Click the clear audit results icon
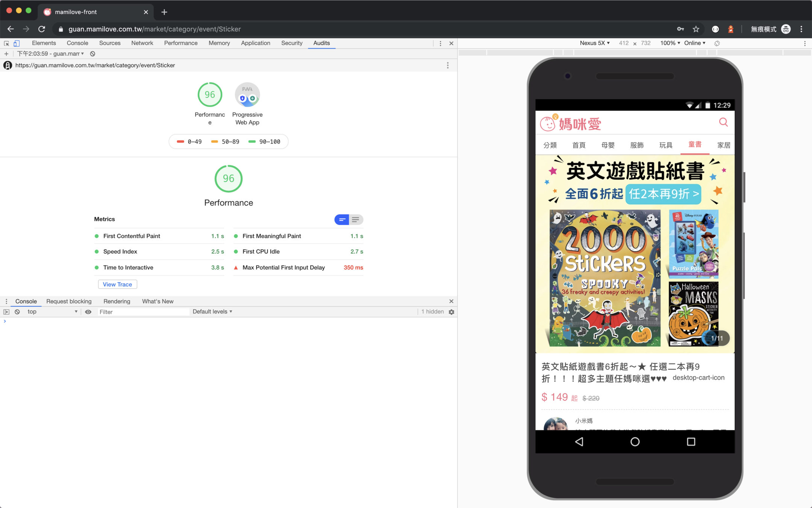Image resolution: width=812 pixels, height=508 pixels. pos(92,54)
